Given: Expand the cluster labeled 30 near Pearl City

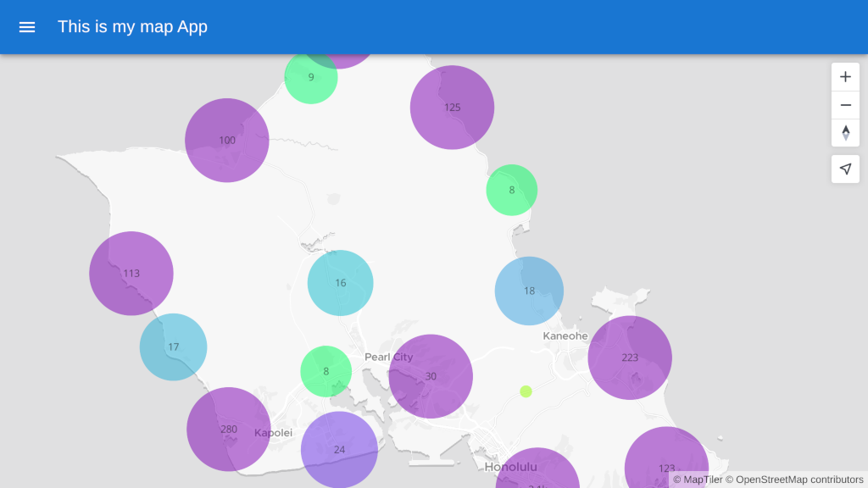Looking at the screenshot, I should tap(431, 376).
